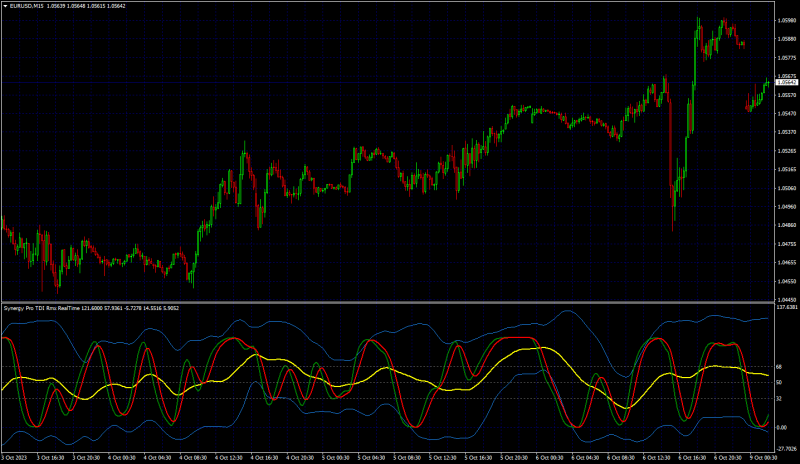Click the 5 Oct 12:30 time label

tap(443, 458)
